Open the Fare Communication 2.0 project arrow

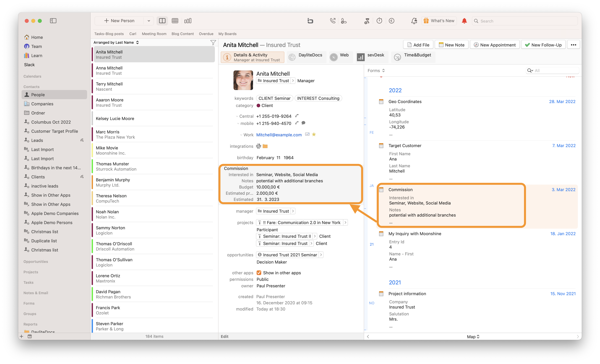click(x=345, y=222)
